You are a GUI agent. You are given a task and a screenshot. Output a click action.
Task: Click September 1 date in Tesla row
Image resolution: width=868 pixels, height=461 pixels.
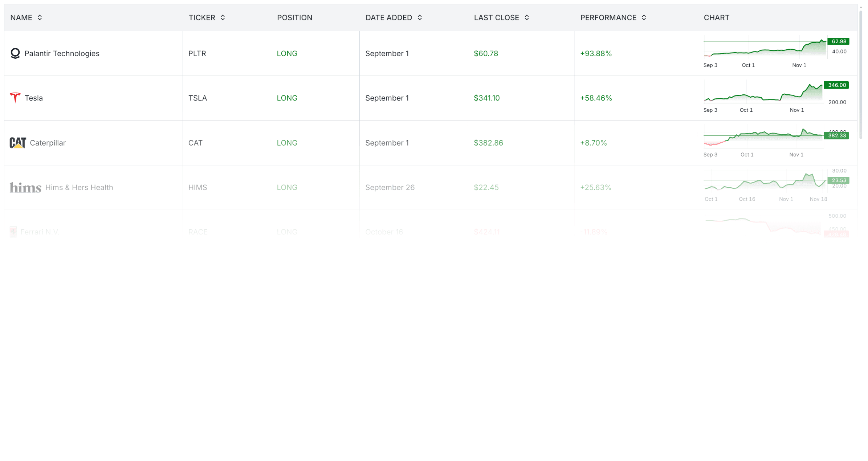tap(387, 98)
